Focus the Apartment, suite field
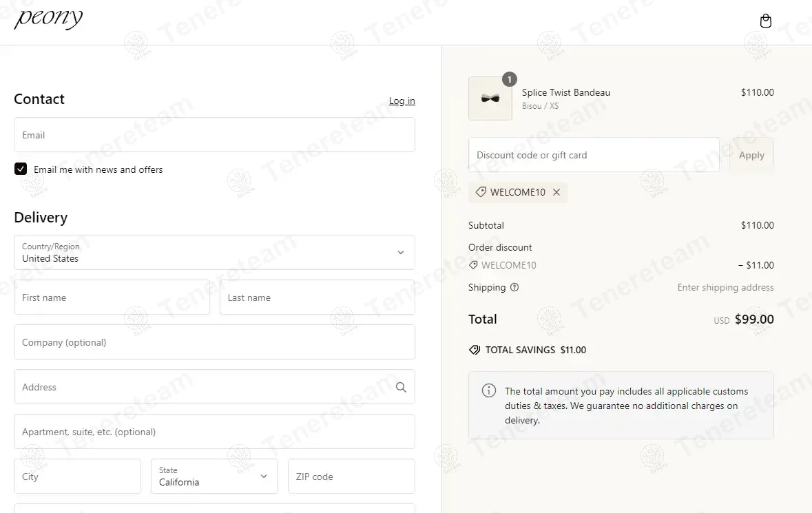 point(214,432)
